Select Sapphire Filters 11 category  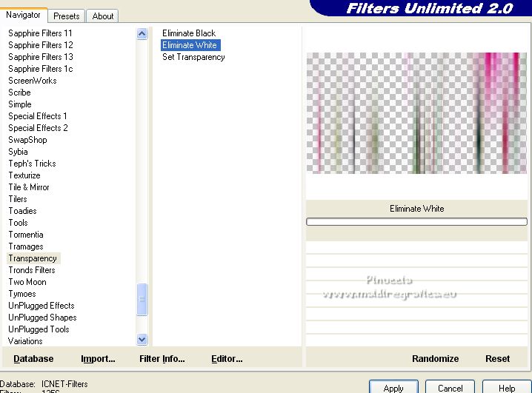[40, 33]
